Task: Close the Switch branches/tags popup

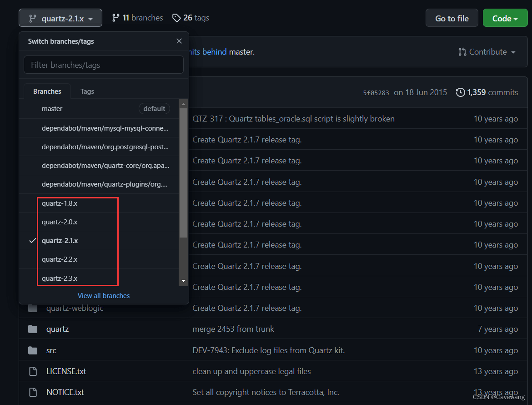Action: click(x=179, y=41)
